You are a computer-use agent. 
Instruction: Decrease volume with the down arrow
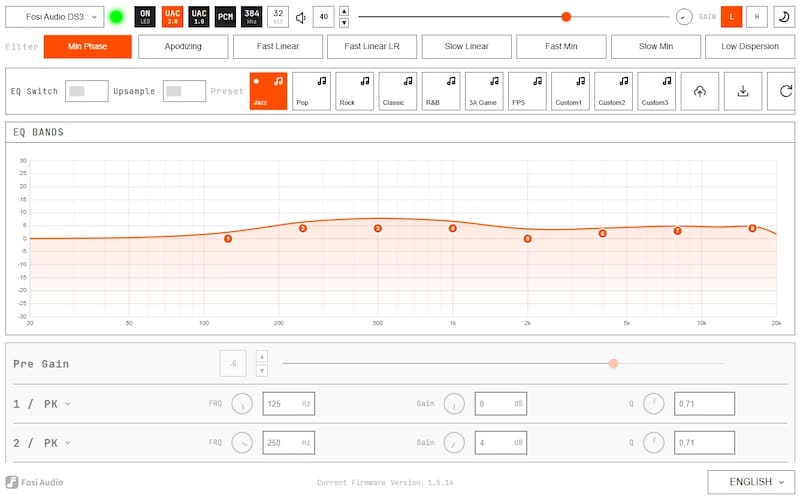click(x=344, y=22)
